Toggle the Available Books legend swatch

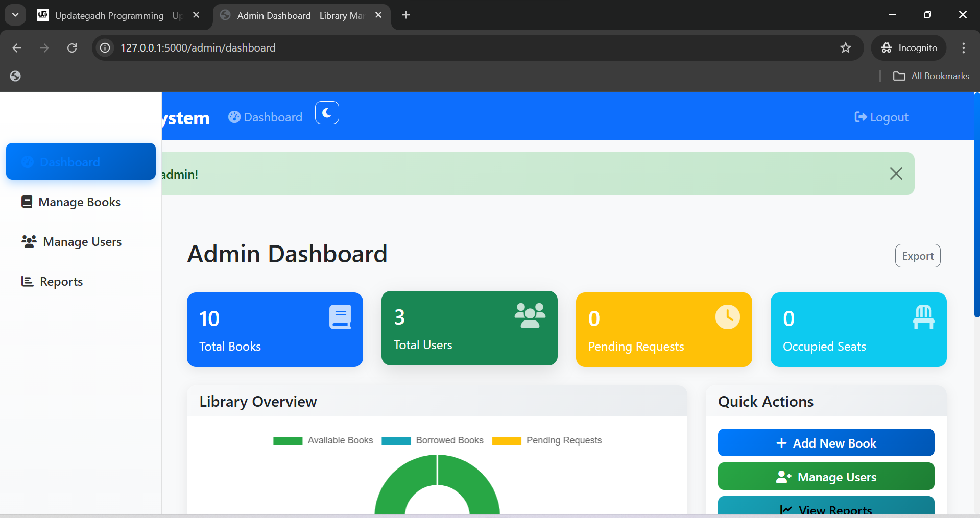coord(288,440)
